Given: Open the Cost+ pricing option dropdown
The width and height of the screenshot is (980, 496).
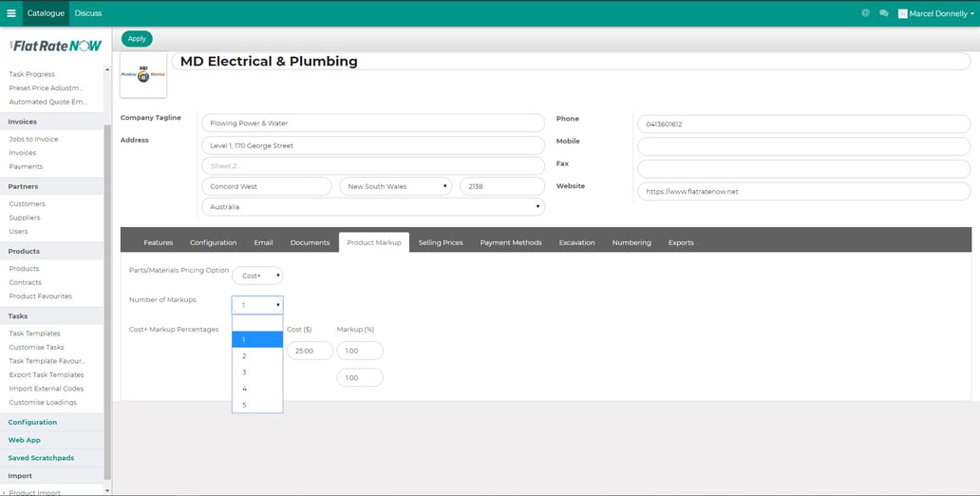Looking at the screenshot, I should point(257,276).
